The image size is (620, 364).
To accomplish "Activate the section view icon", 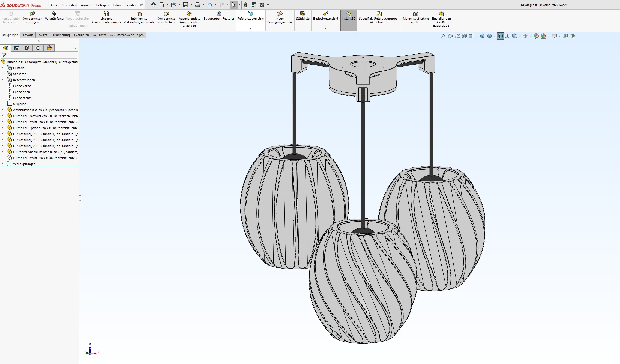I will pos(464,36).
